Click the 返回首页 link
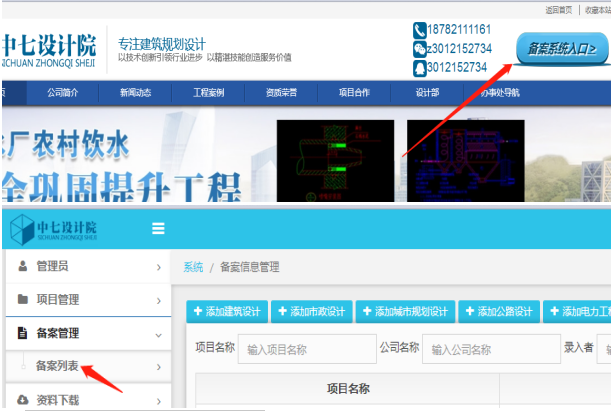 click(559, 10)
